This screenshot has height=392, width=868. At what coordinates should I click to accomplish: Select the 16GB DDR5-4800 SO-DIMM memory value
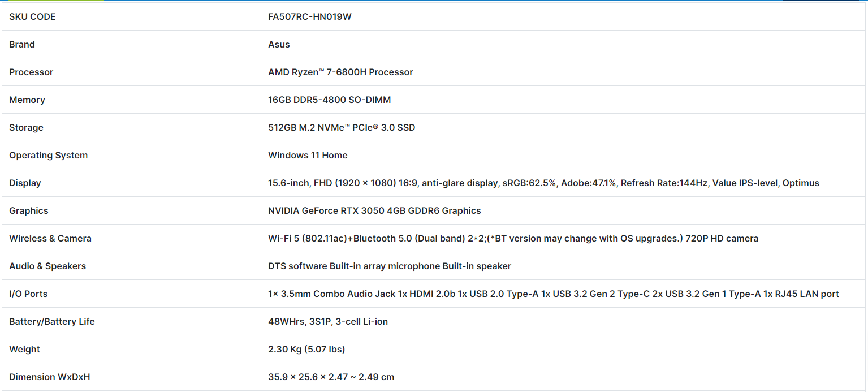click(329, 100)
